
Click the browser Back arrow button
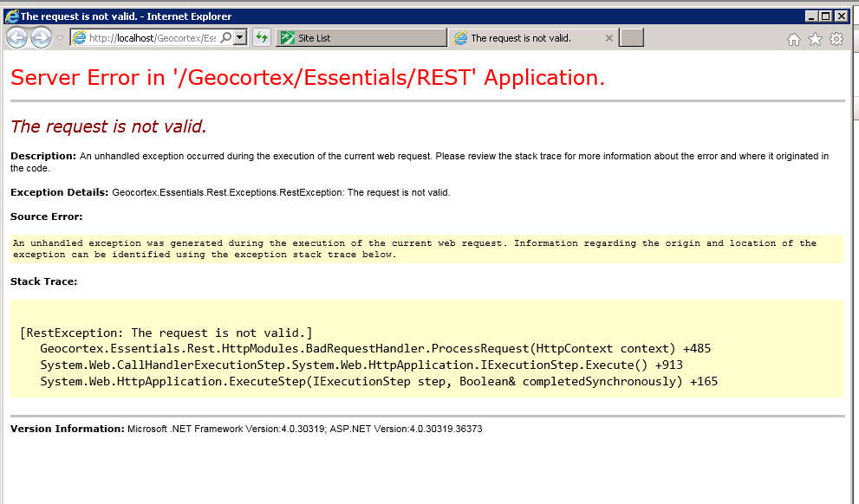(17, 38)
